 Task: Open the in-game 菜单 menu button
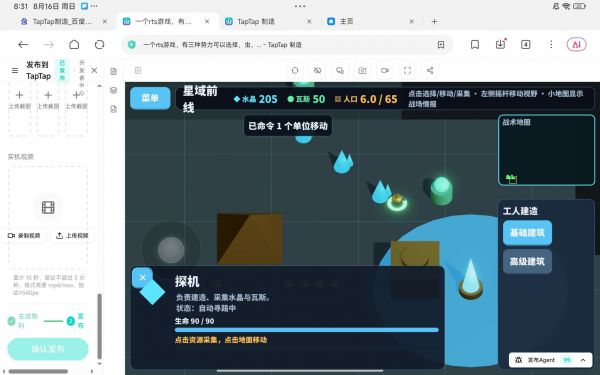(x=150, y=98)
